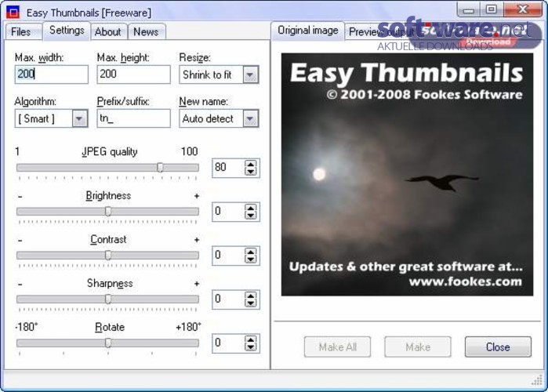The height and width of the screenshot is (392, 548).
Task: Click the Rotate label
Action: coord(110,328)
